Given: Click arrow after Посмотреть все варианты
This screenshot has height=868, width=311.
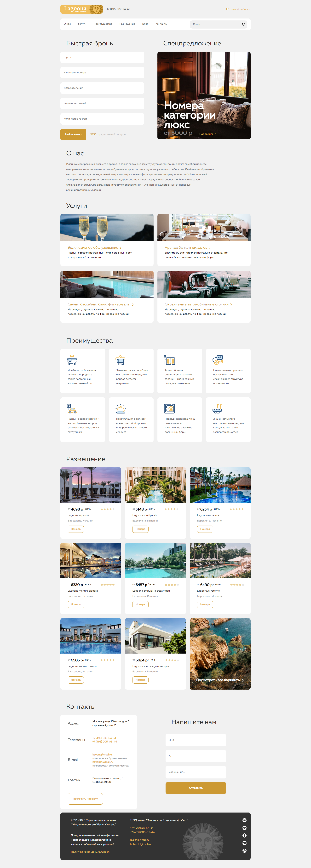Looking at the screenshot, I should (x=243, y=680).
